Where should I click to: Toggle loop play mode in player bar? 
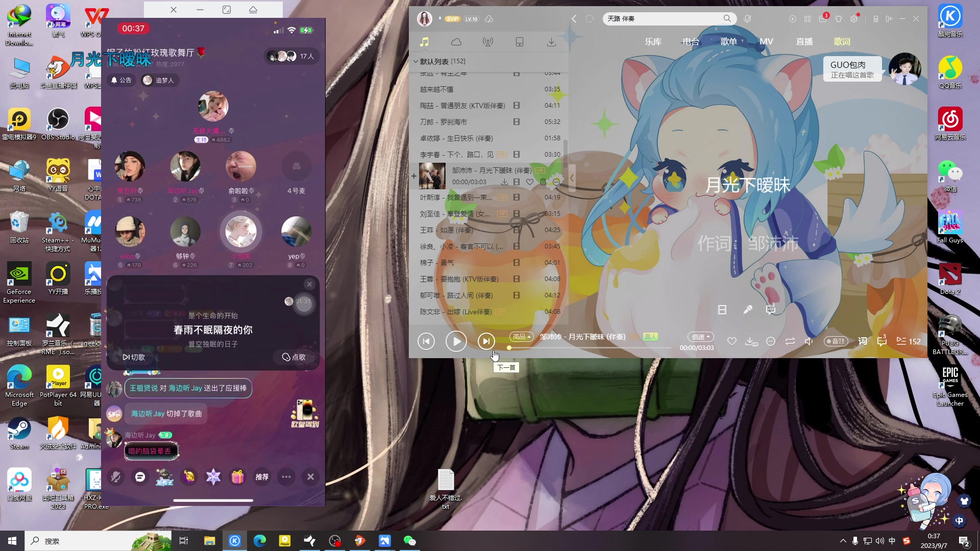790,341
